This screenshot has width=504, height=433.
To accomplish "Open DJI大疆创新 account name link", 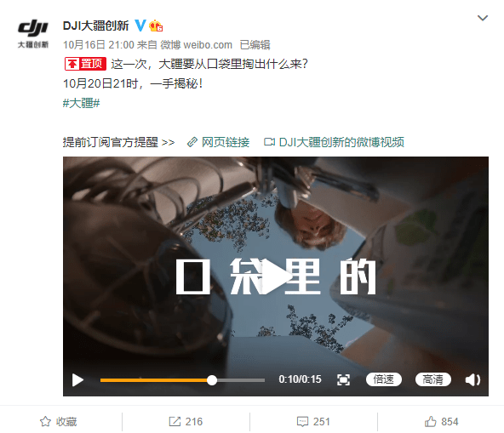I will tap(96, 26).
